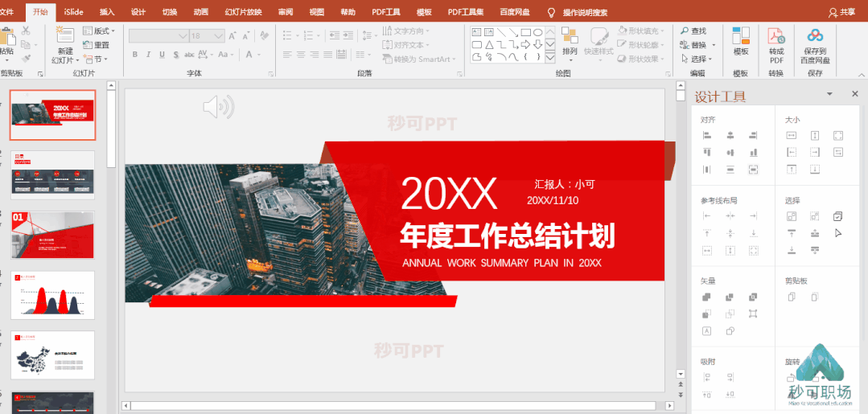This screenshot has height=414, width=868.
Task: Toggle underline formatting
Action: click(162, 54)
